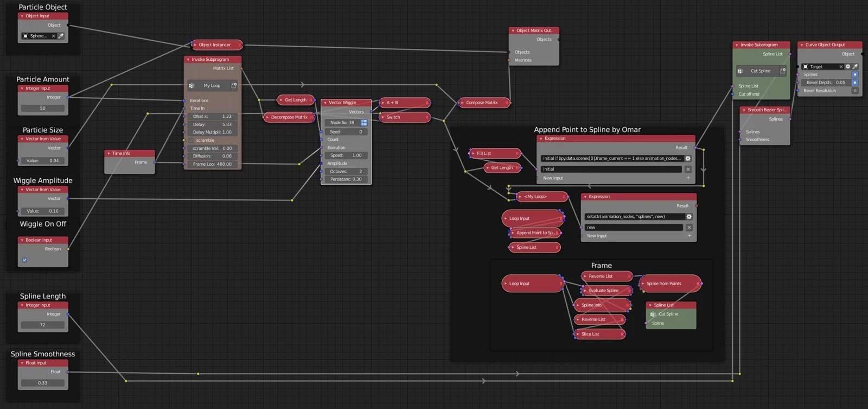
Task: Enable the scramble checkbox in Invoke Subprogram
Action: 191,140
